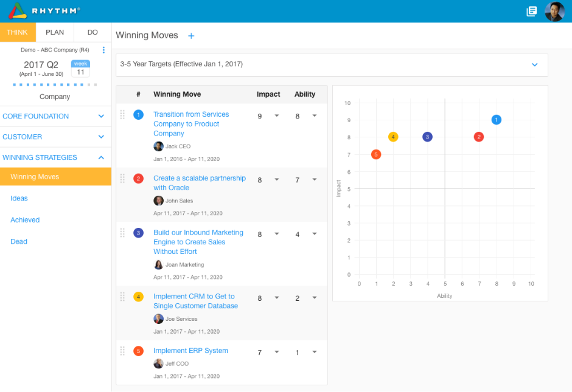Image resolution: width=572 pixels, height=392 pixels.
Task: Click Jeff COO avatar
Action: (x=158, y=364)
